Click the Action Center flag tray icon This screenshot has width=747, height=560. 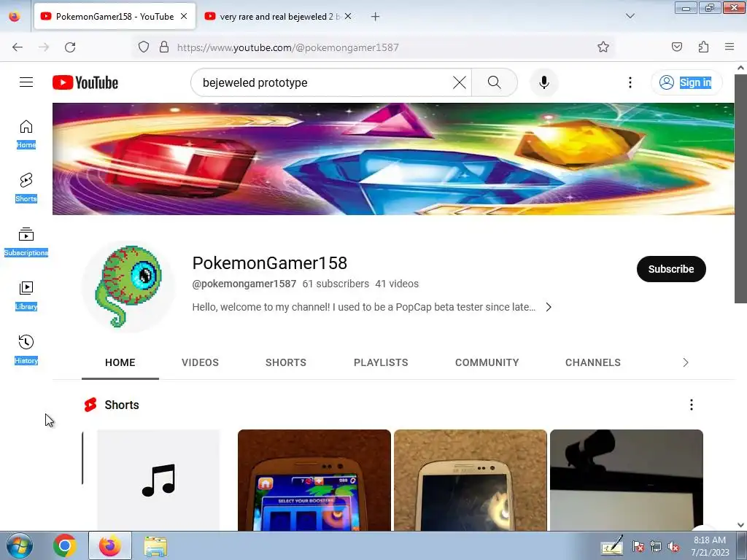(x=638, y=547)
